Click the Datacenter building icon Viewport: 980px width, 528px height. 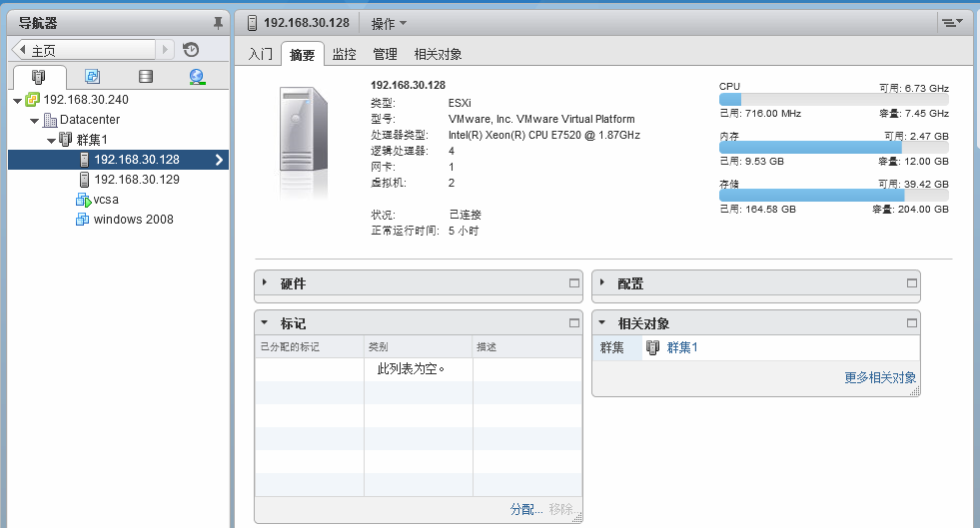(50, 119)
